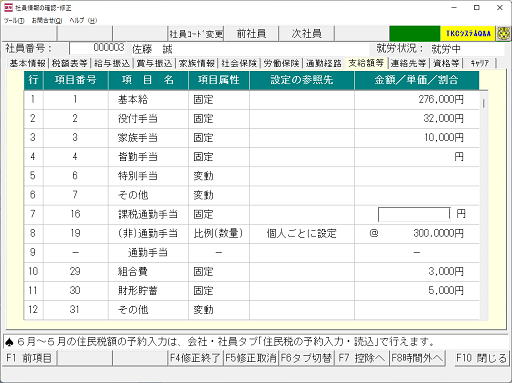Switch to the 社会保険 tab
This screenshot has height=383, width=512.
pyautogui.click(x=239, y=63)
